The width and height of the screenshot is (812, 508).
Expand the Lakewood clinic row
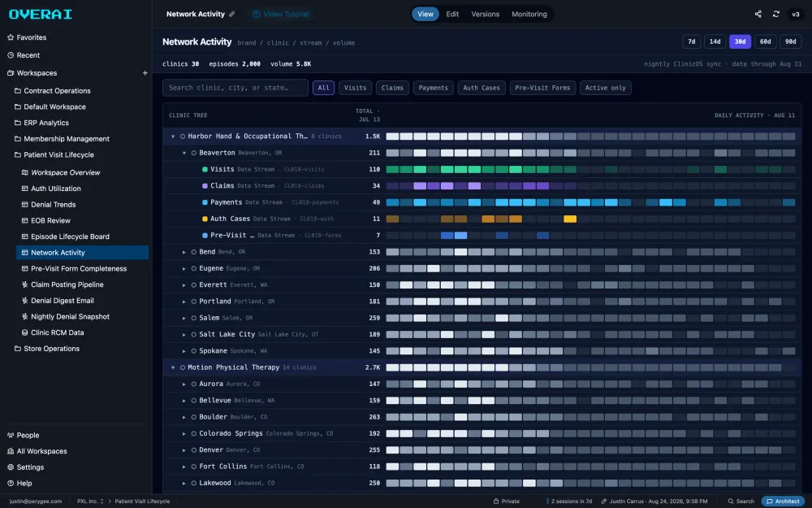[184, 483]
